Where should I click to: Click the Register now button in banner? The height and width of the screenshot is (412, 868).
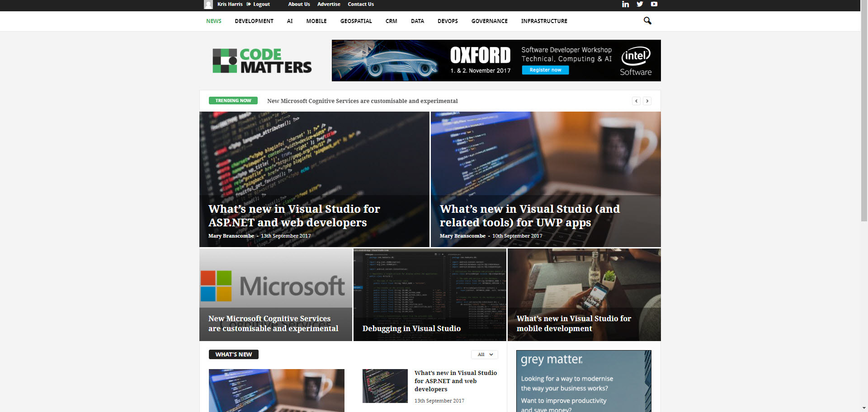coord(545,70)
